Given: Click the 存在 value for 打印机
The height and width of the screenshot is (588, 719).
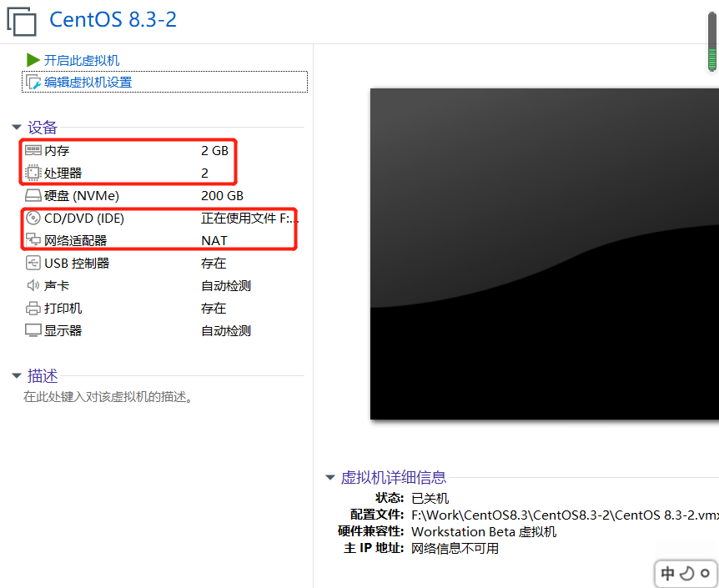Looking at the screenshot, I should point(214,308).
